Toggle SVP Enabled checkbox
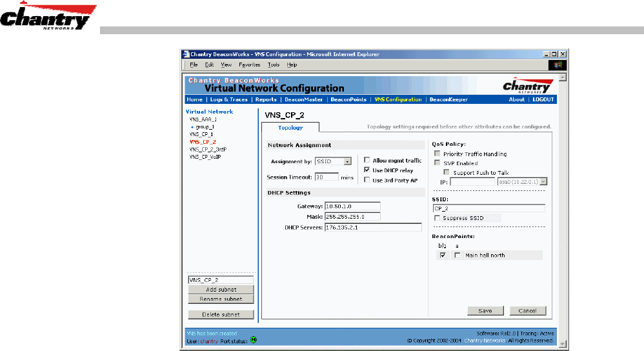 coord(438,163)
